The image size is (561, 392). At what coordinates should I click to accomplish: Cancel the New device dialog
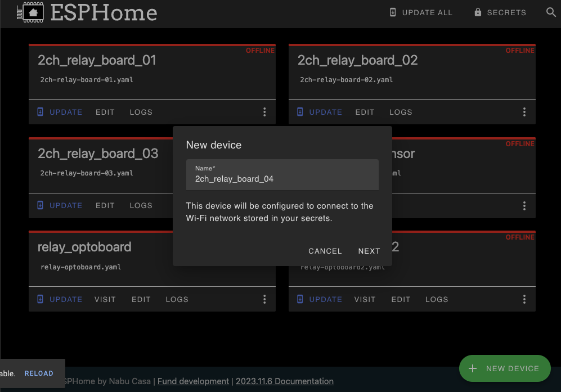[x=325, y=251]
